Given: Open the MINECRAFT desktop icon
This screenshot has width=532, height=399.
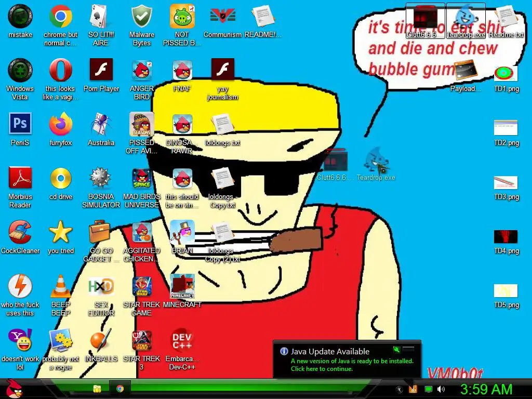Looking at the screenshot, I should click(x=182, y=291).
